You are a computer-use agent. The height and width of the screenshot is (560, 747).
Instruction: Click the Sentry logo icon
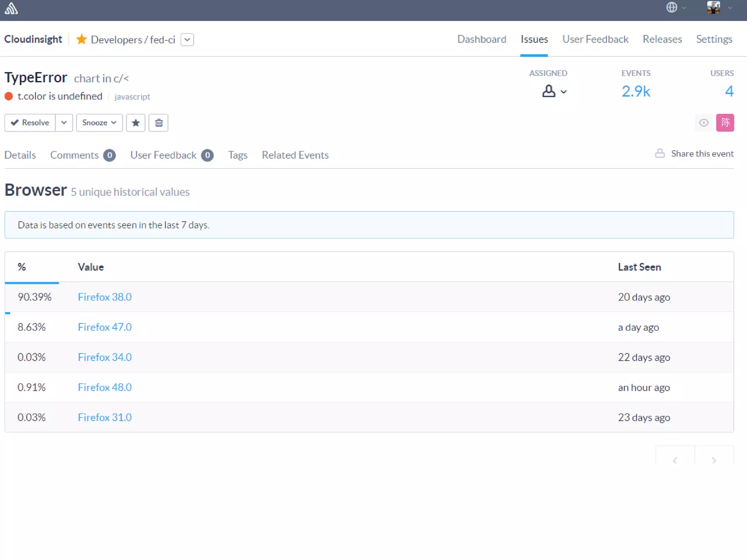11,8
